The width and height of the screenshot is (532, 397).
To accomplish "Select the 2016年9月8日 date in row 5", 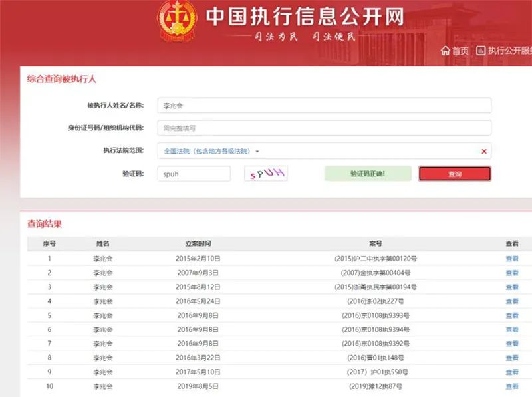I will (198, 315).
